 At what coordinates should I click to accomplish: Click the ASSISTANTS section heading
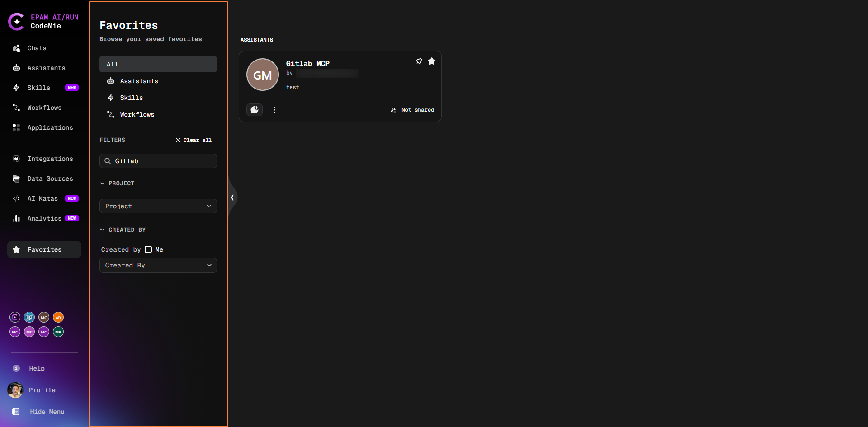[257, 40]
